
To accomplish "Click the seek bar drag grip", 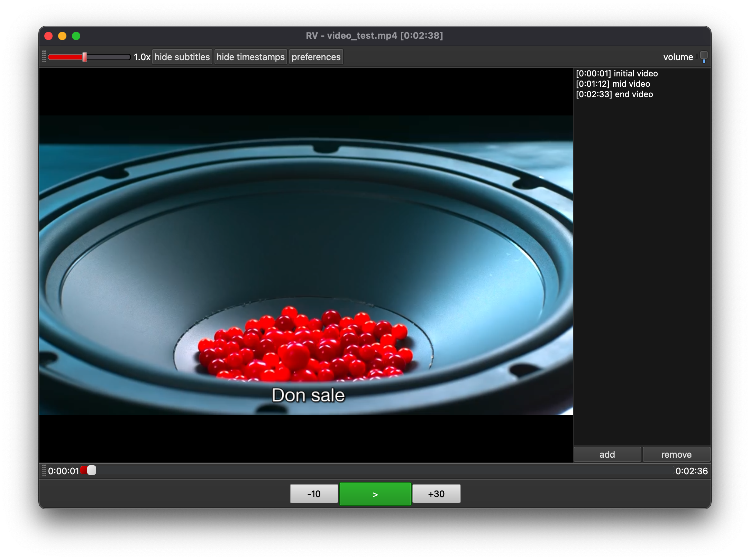I will (44, 471).
